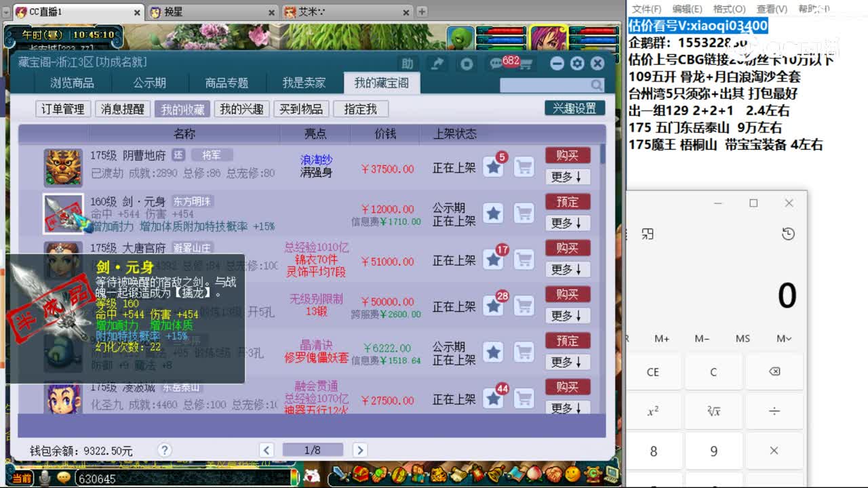The image size is (868, 488).
Task: Expand 更多 options for the 阴曹地府 listing
Action: [x=567, y=176]
